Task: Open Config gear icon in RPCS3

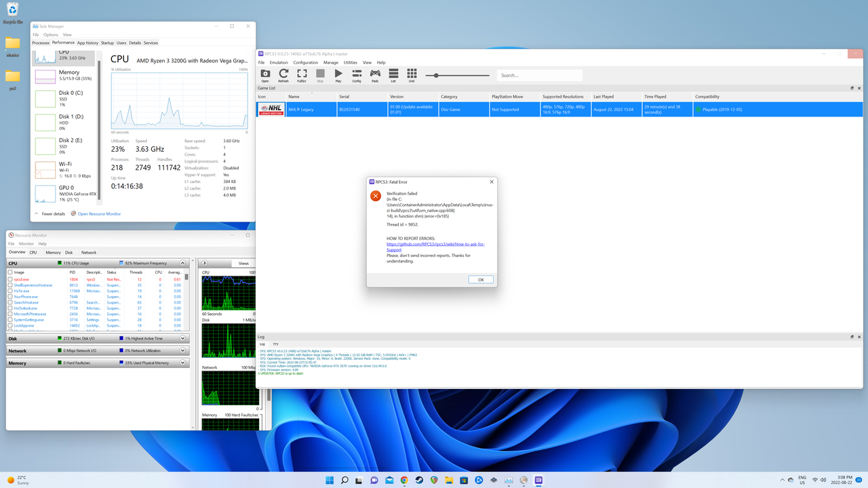Action: 357,74
